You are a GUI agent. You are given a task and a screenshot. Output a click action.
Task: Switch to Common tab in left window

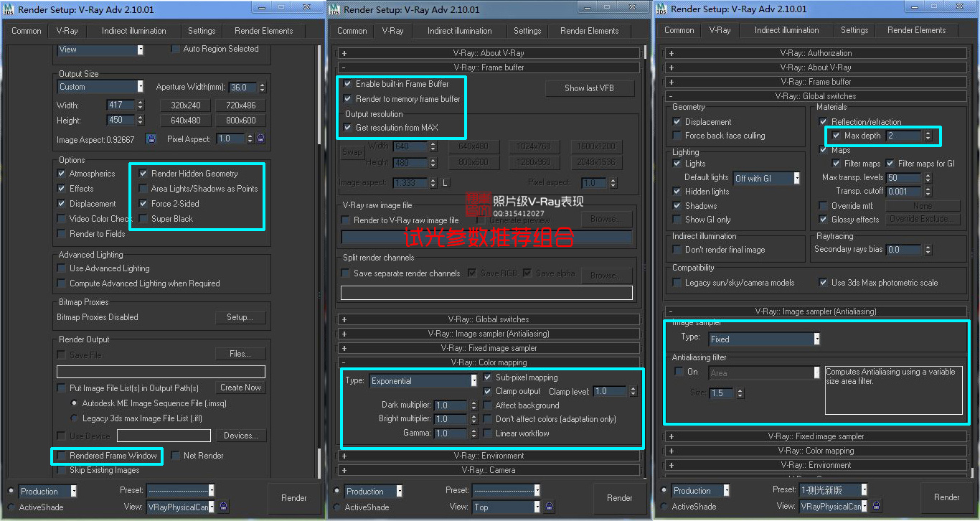coord(27,31)
